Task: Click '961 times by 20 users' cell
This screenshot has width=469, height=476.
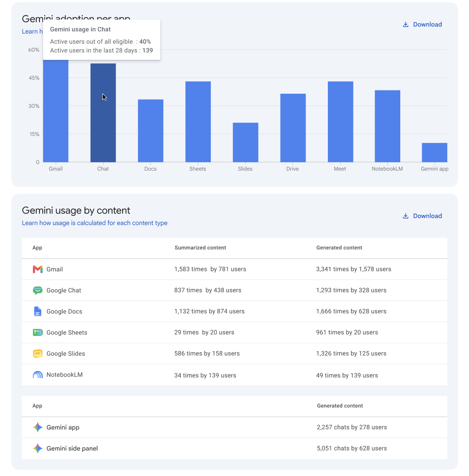Action: coord(347,332)
